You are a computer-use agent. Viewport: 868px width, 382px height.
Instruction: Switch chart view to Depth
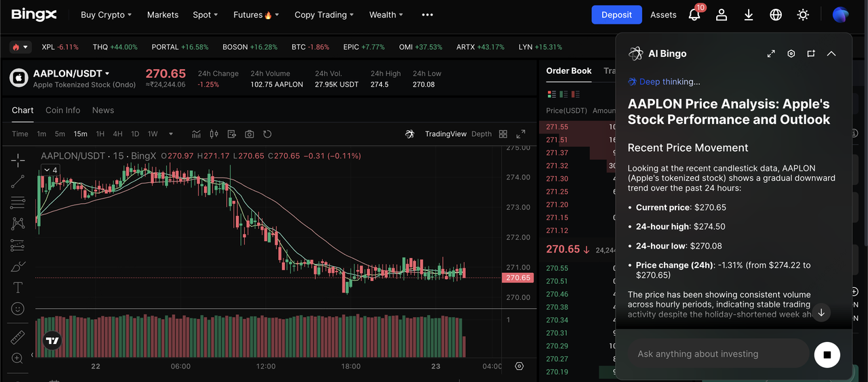(x=481, y=134)
